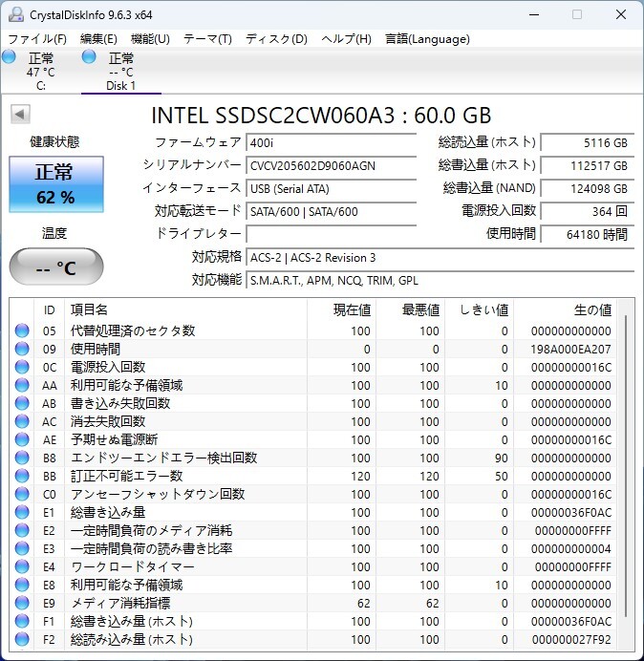
Task: Open the テーマ(T) menu
Action: (x=207, y=39)
